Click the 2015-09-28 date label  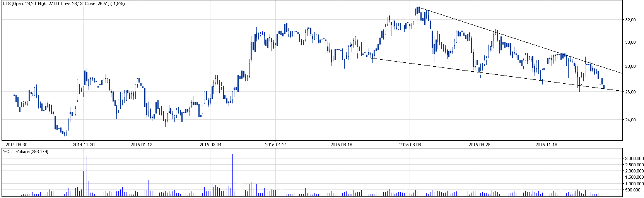[x=479, y=145]
